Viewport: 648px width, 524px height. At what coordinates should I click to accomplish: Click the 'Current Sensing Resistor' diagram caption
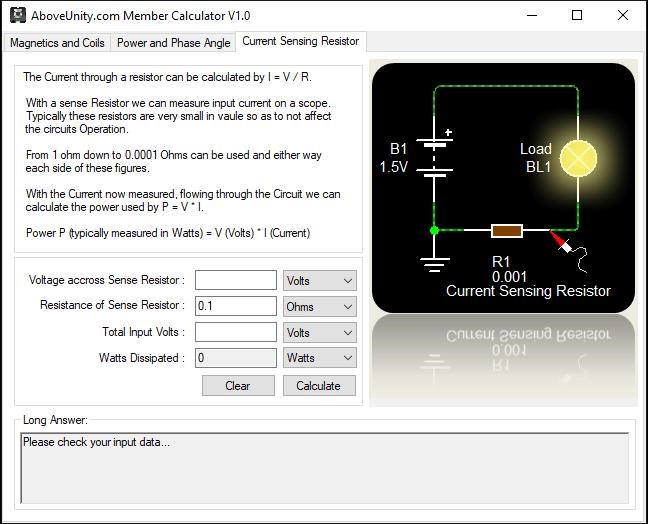(528, 291)
